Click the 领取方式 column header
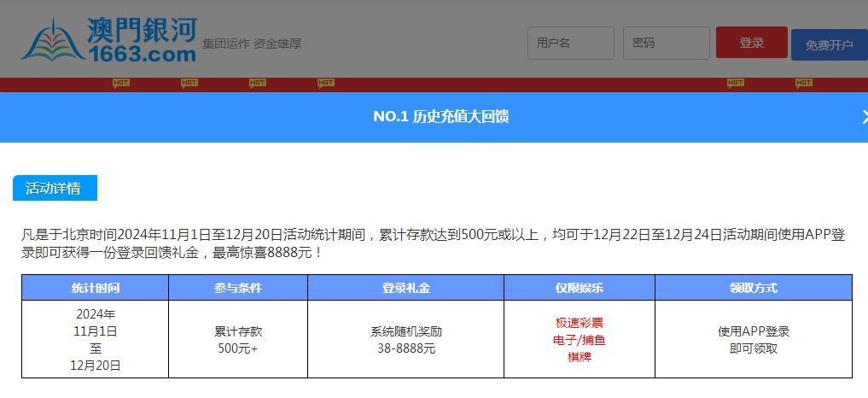868x398 pixels. (753, 288)
